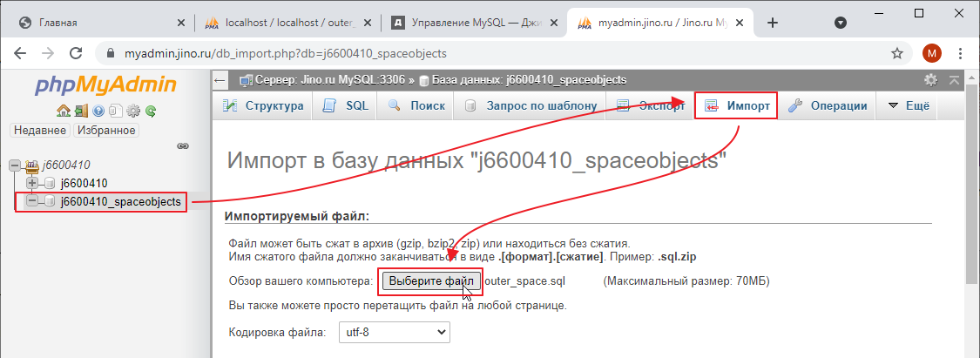Image resolution: width=980 pixels, height=358 pixels.
Task: Click the phpMyAdmin home icon
Action: pyautogui.click(x=63, y=111)
